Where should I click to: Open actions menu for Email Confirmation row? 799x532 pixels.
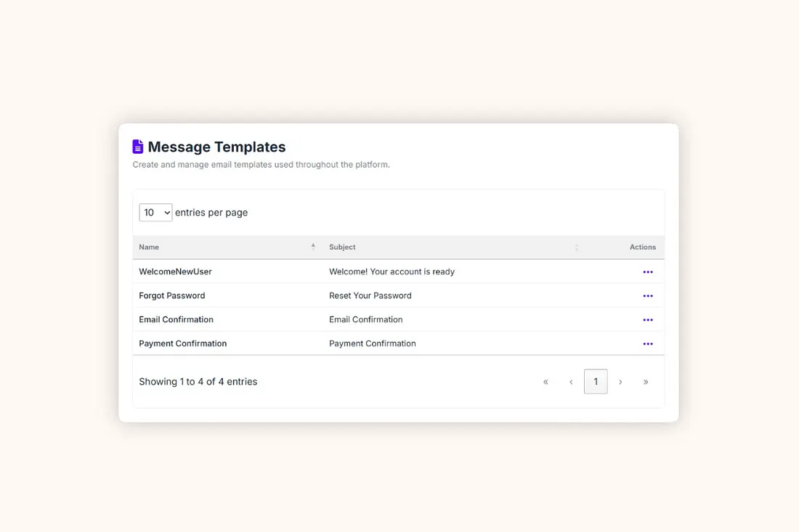(x=648, y=320)
